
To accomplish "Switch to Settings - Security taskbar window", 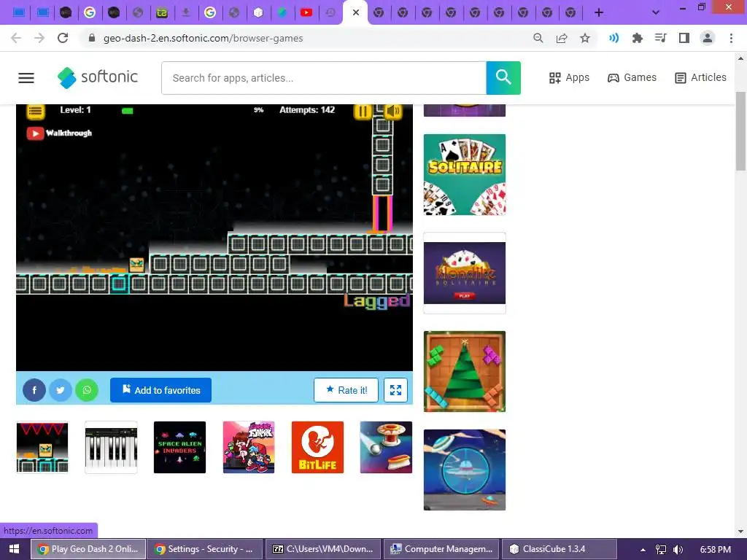I will pos(205,549).
